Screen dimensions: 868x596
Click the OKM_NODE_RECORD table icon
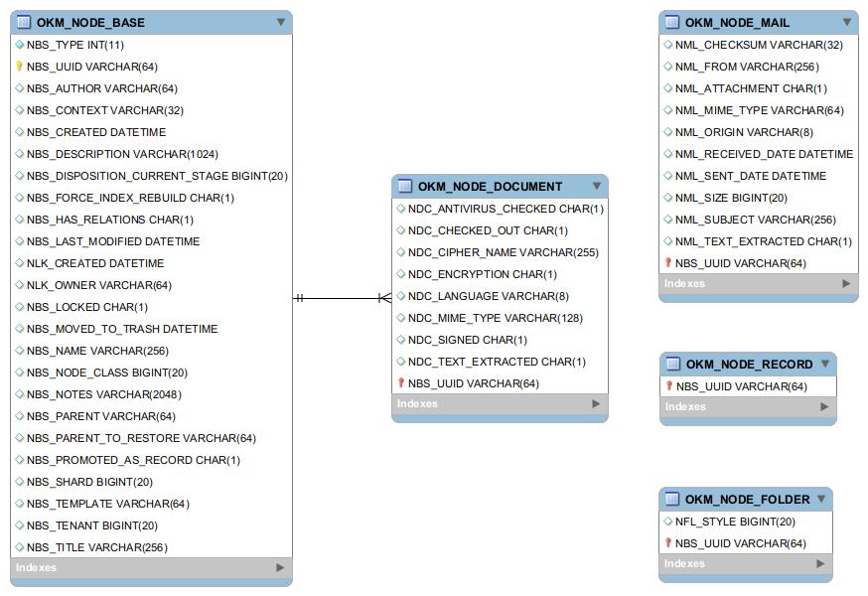point(673,364)
